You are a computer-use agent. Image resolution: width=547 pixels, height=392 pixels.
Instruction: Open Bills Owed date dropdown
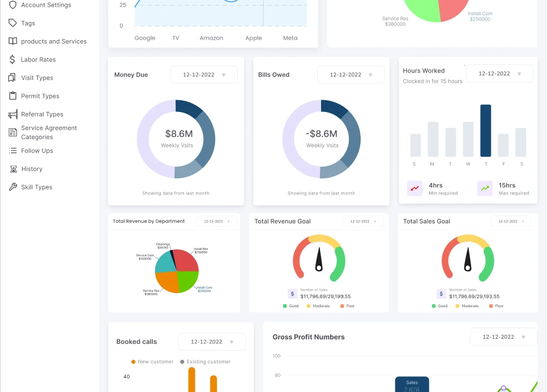coord(351,75)
